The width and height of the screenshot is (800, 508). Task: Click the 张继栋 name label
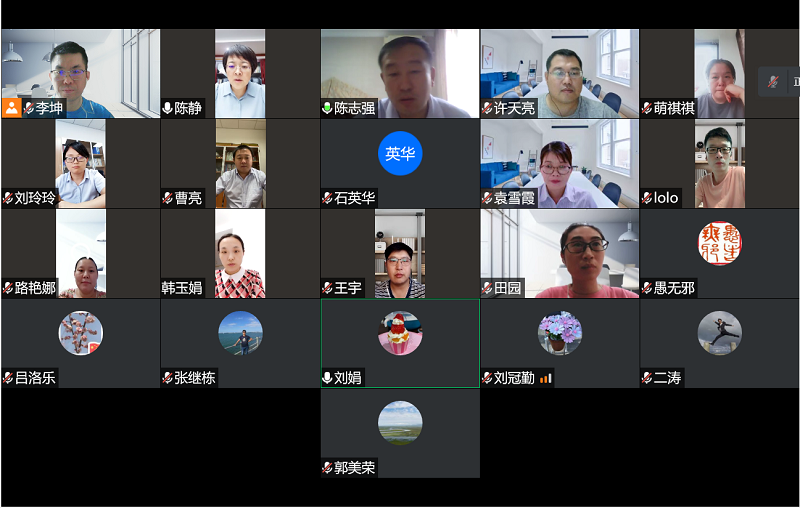(194, 378)
